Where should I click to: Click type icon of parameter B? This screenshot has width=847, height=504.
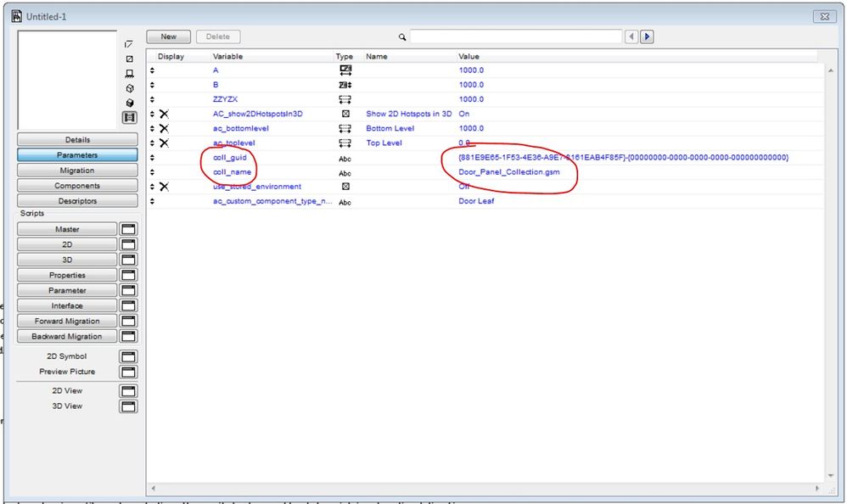(x=345, y=85)
